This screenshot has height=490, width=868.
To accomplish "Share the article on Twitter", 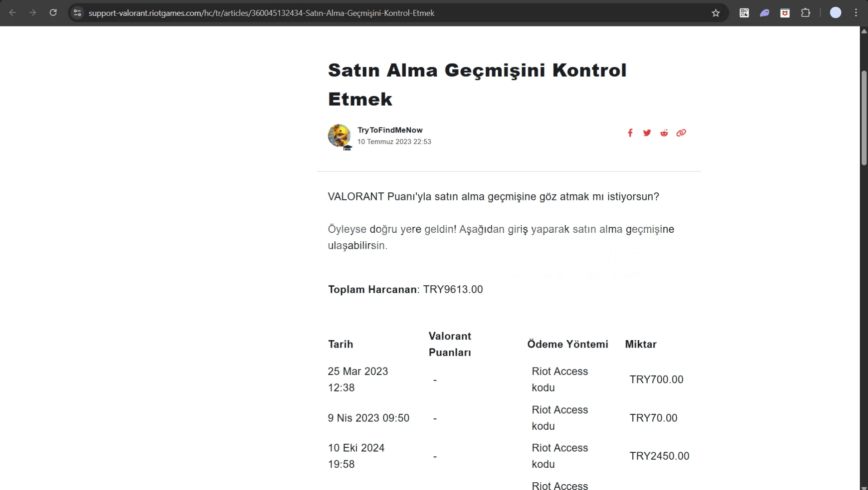I will pos(647,132).
